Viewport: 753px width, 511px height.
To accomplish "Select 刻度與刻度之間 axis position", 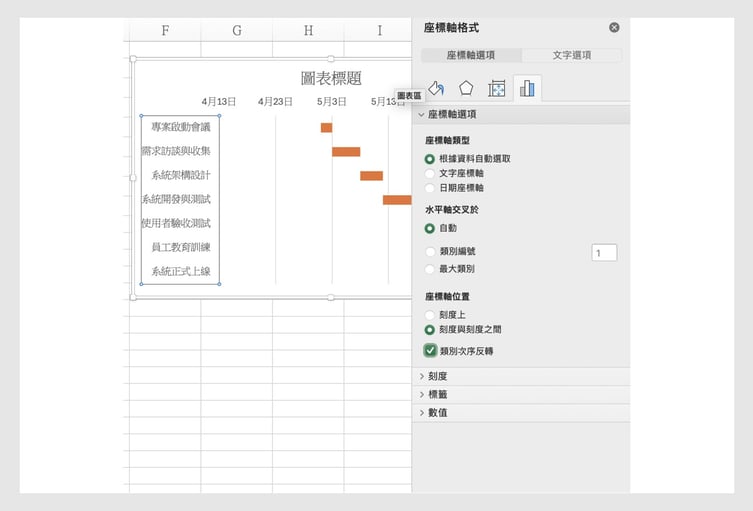I will tap(430, 330).
